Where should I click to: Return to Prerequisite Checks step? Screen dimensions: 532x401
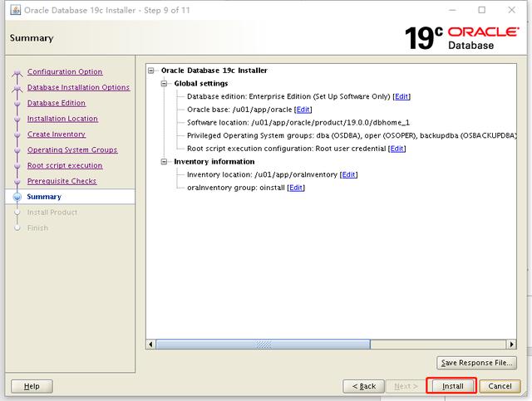pyautogui.click(x=62, y=181)
